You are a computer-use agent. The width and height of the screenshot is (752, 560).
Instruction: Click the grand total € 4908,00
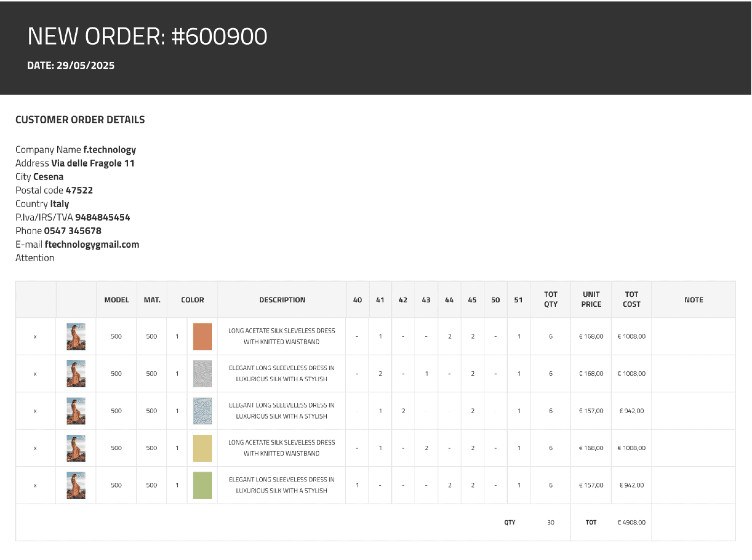[631, 522]
